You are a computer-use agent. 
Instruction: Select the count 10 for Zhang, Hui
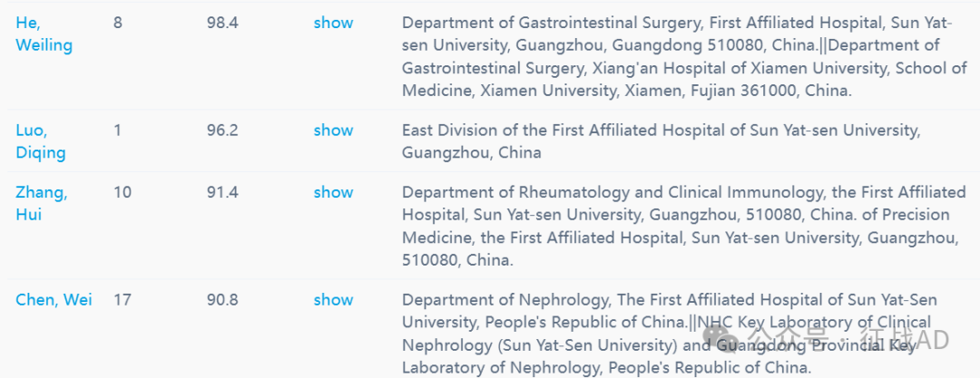[122, 192]
